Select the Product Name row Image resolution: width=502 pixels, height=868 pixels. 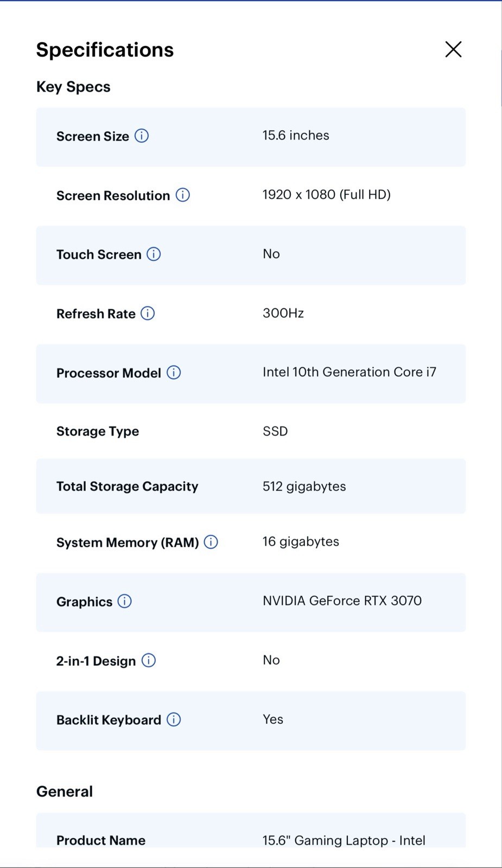[x=251, y=831]
